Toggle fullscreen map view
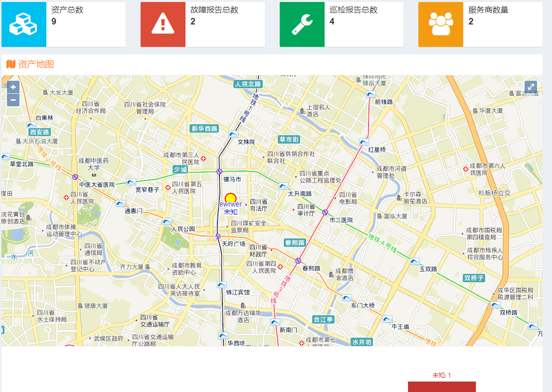The height and width of the screenshot is (392, 552). (x=531, y=87)
